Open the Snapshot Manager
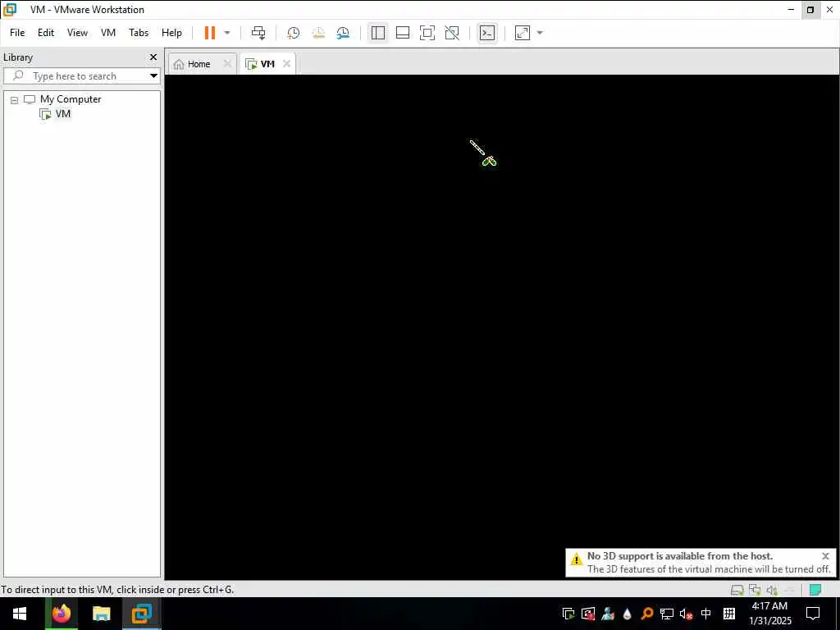This screenshot has height=630, width=840. (x=343, y=33)
